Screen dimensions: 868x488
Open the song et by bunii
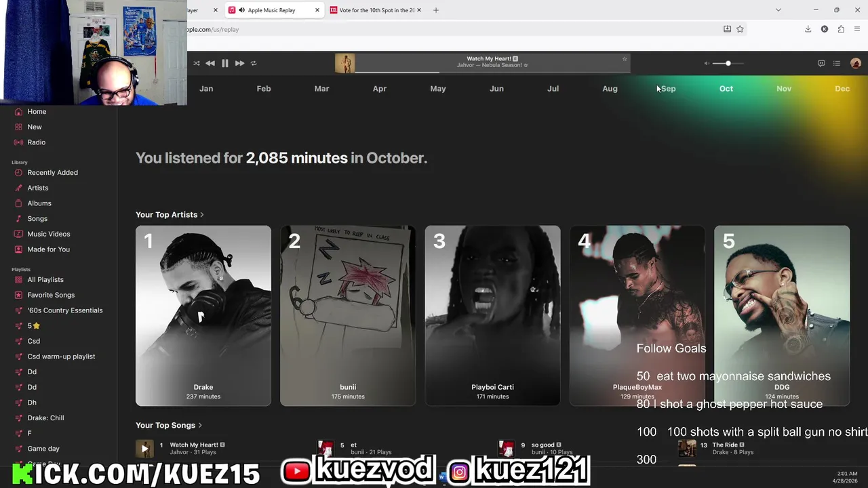pyautogui.click(x=353, y=445)
